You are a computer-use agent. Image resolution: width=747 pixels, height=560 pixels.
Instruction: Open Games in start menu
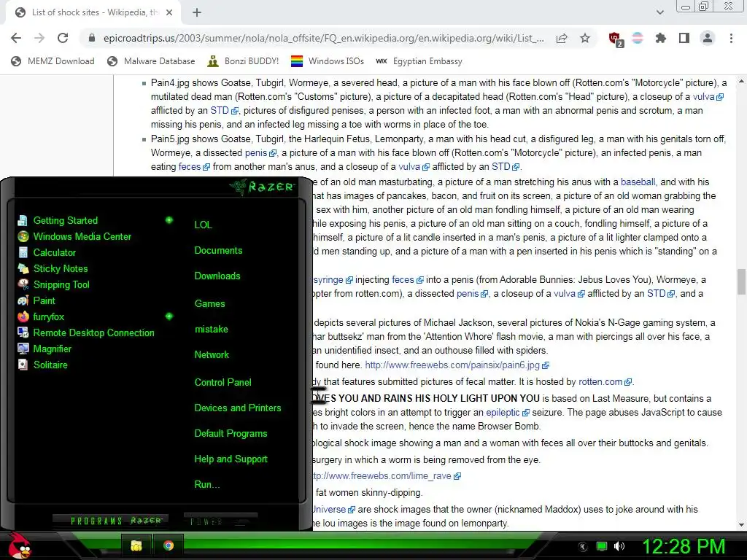tap(209, 304)
